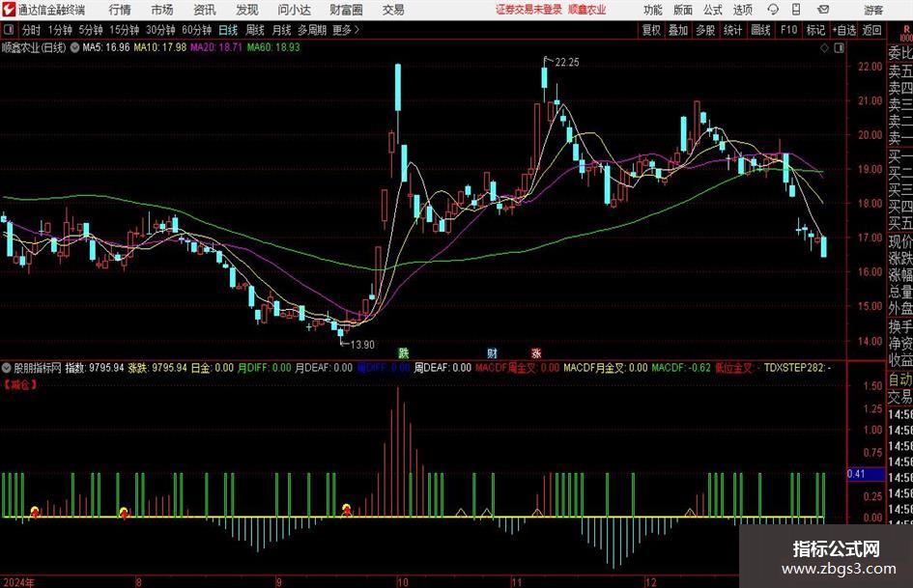The width and height of the screenshot is (913, 588).
Task: Open the mobile phone version icon
Action: click(796, 10)
